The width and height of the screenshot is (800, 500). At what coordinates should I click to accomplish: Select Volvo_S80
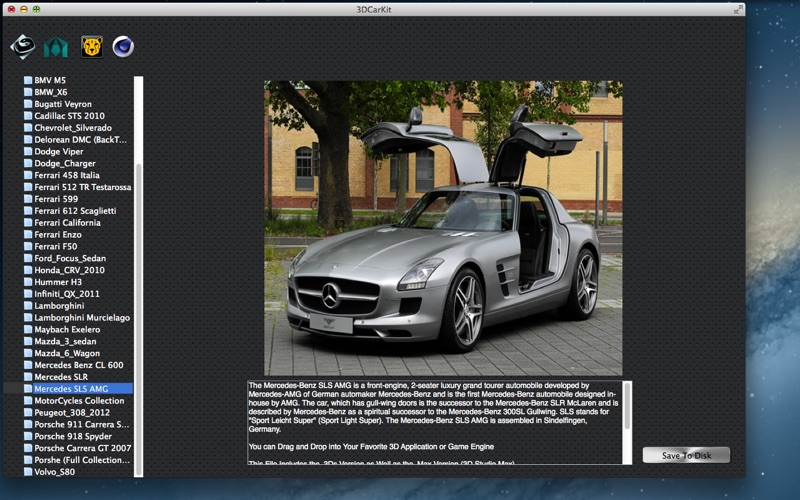point(55,472)
